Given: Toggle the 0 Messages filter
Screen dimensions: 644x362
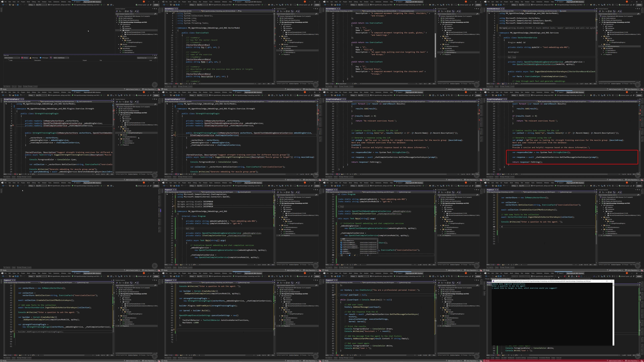Looking at the screenshot, I should pos(44,58).
